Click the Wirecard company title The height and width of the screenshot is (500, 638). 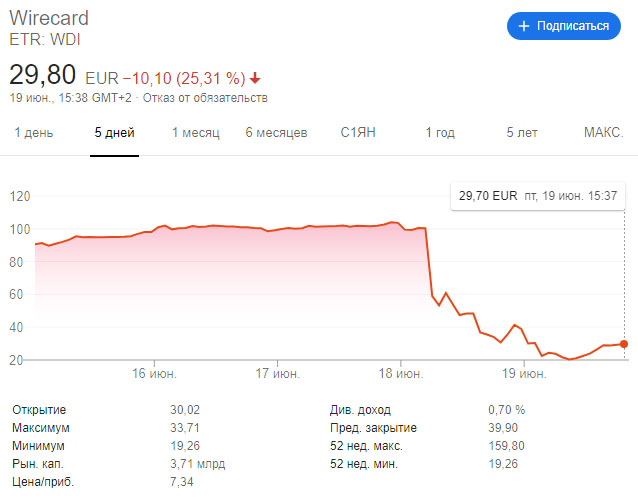point(49,18)
